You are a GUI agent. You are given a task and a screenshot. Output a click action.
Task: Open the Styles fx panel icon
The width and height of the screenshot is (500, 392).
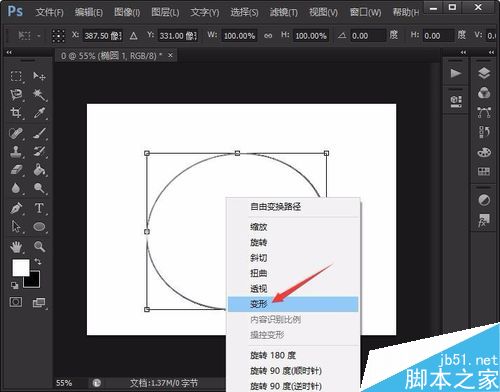tap(484, 220)
